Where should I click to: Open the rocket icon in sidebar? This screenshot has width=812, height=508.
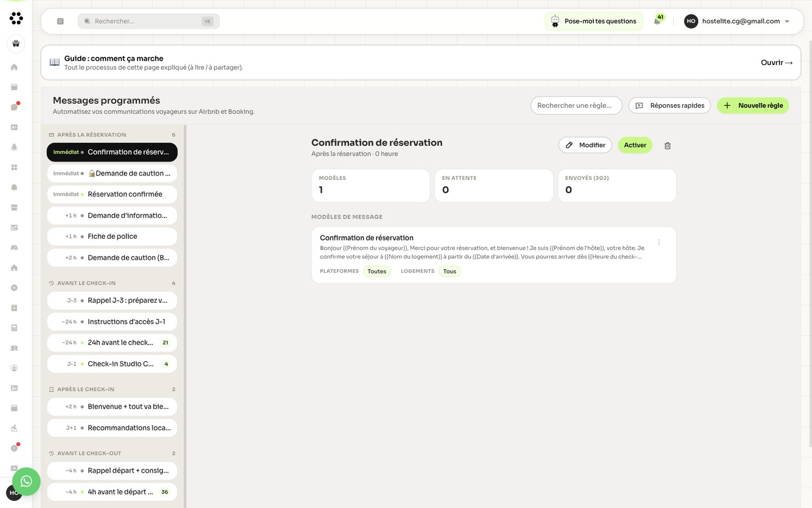[x=15, y=147]
